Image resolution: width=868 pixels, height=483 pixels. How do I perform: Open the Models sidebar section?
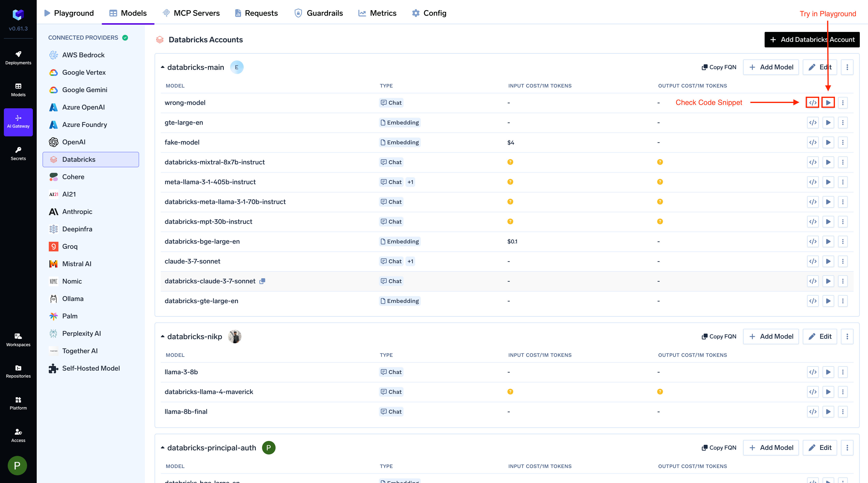tap(18, 90)
